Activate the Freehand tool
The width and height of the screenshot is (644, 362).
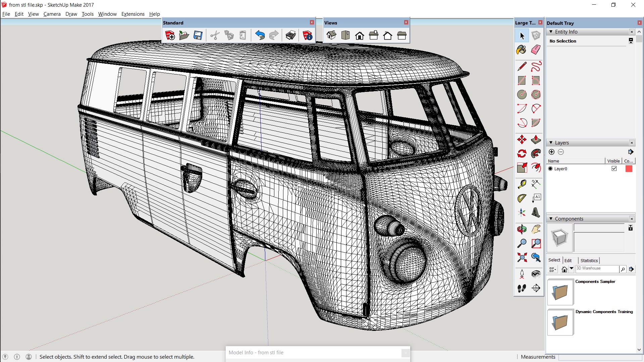tap(536, 66)
